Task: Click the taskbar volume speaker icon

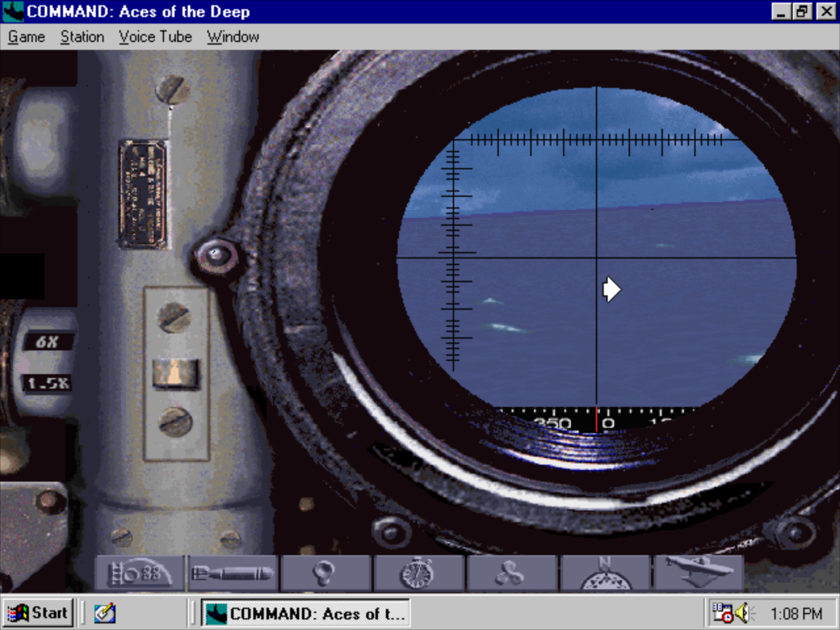Action: click(743, 613)
